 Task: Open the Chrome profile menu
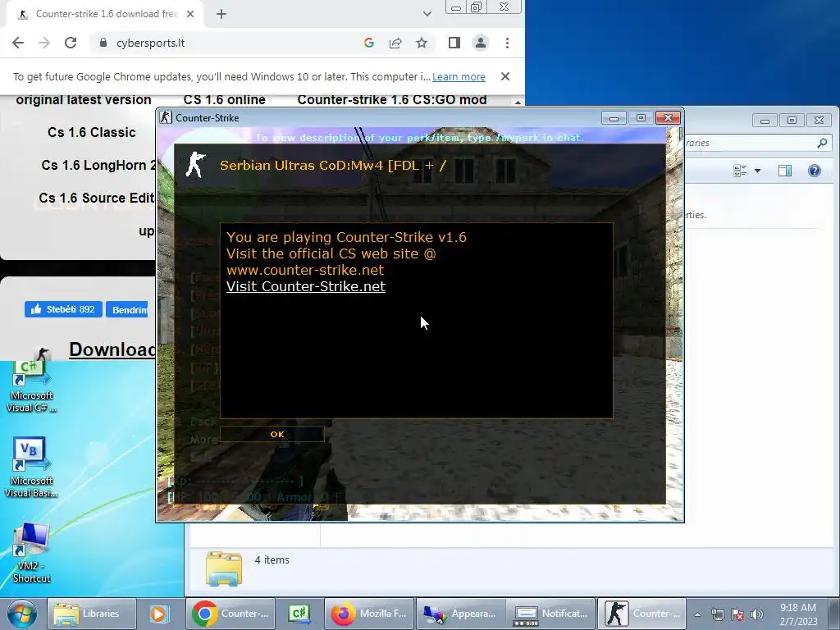pos(481,43)
